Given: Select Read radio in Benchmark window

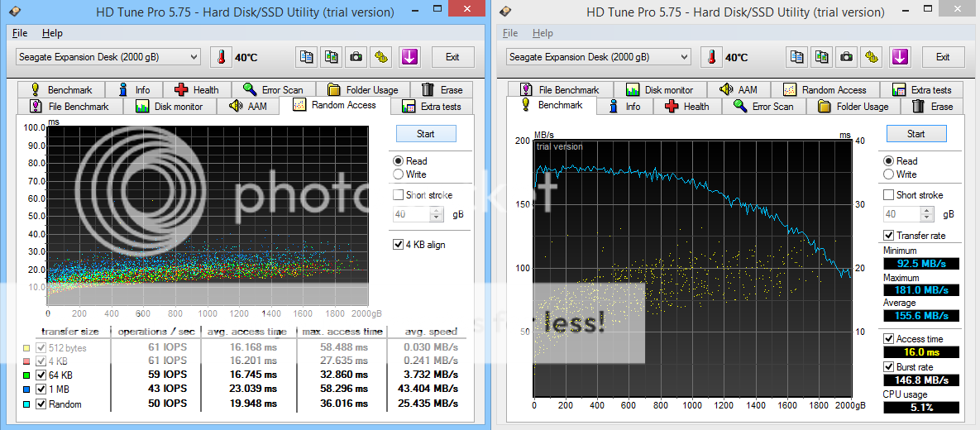Looking at the screenshot, I should [x=888, y=161].
